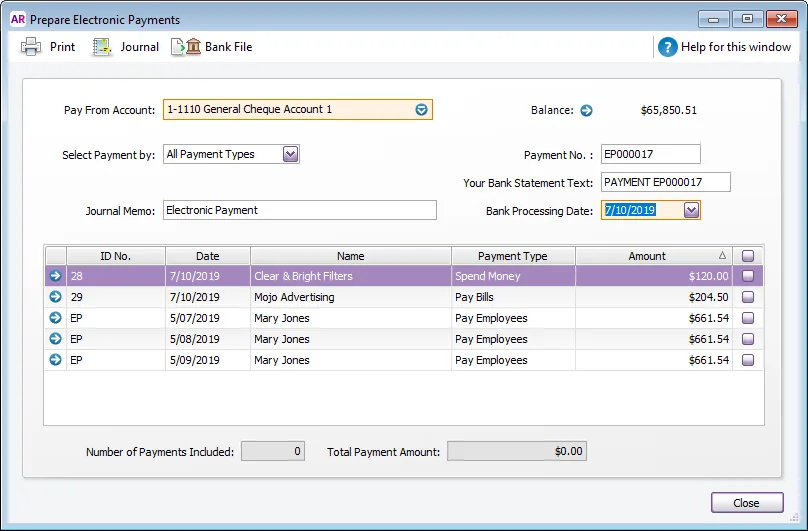Open the Journal toolbar icon

(x=102, y=47)
